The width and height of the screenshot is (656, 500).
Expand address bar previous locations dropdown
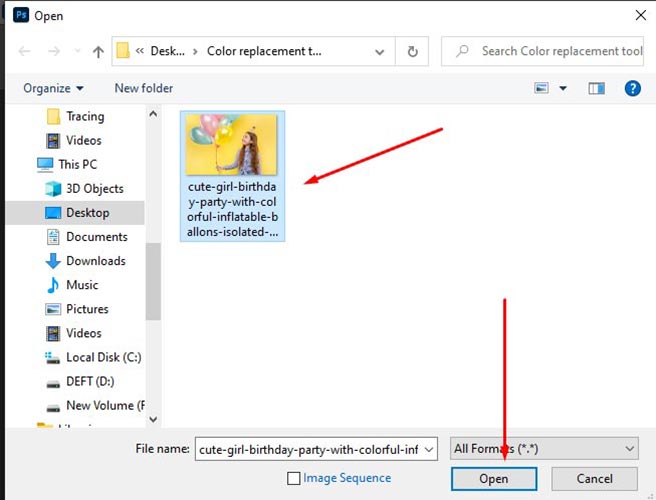point(379,51)
